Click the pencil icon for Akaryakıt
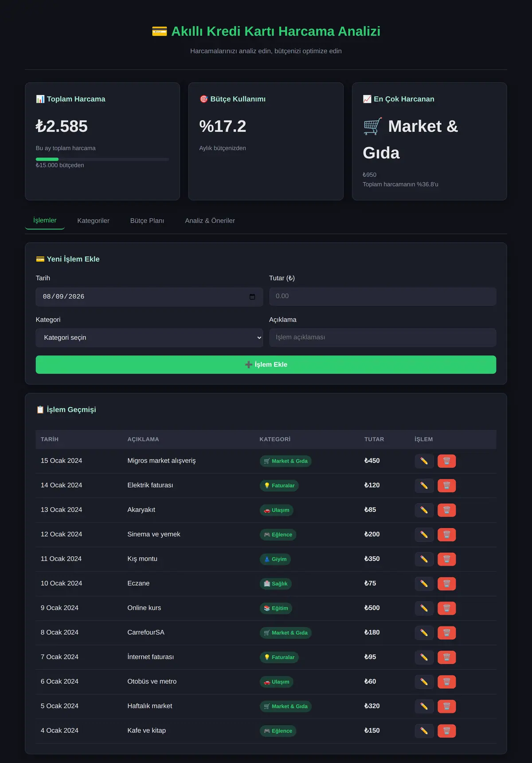The image size is (532, 763). pos(424,510)
